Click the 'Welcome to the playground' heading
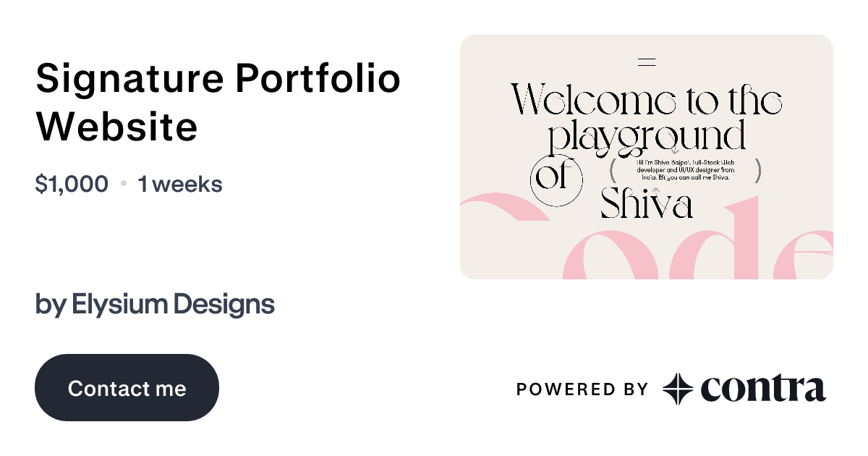This screenshot has height=456, width=868. 647,116
